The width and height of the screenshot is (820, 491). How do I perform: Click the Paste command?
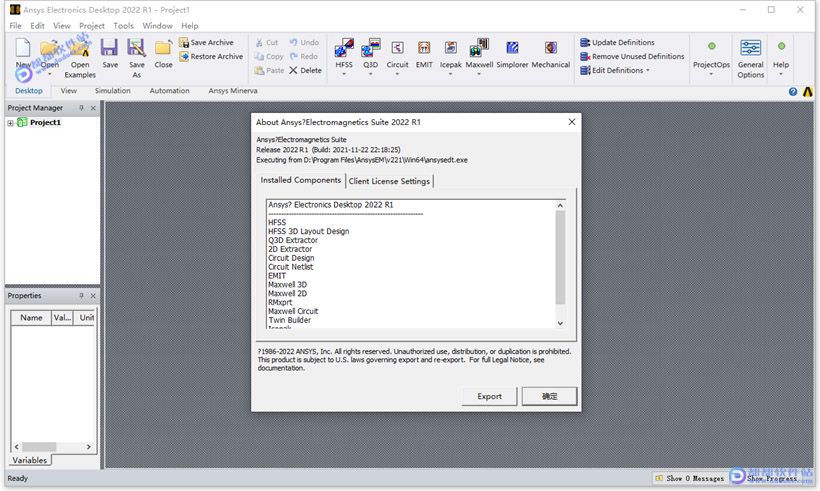coord(269,71)
